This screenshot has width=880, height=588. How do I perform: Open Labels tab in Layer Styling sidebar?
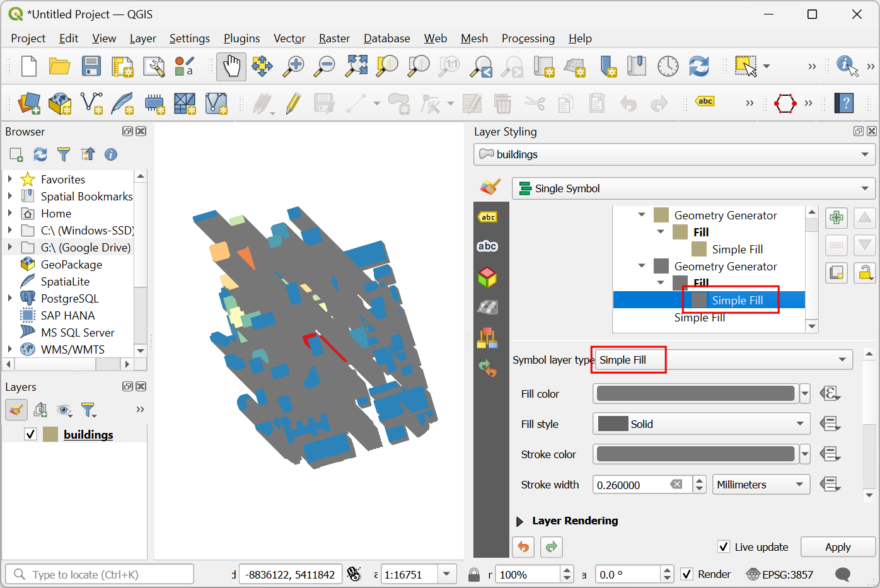487,217
